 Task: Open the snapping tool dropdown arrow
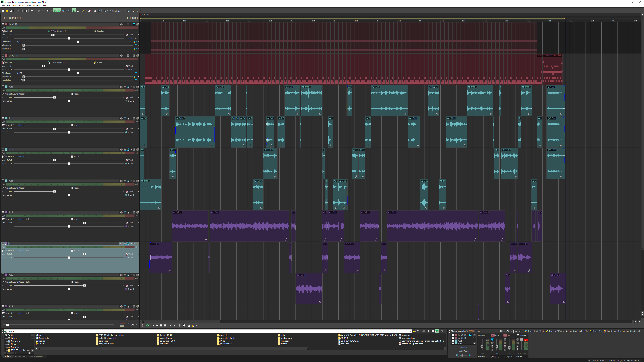tap(52, 11)
